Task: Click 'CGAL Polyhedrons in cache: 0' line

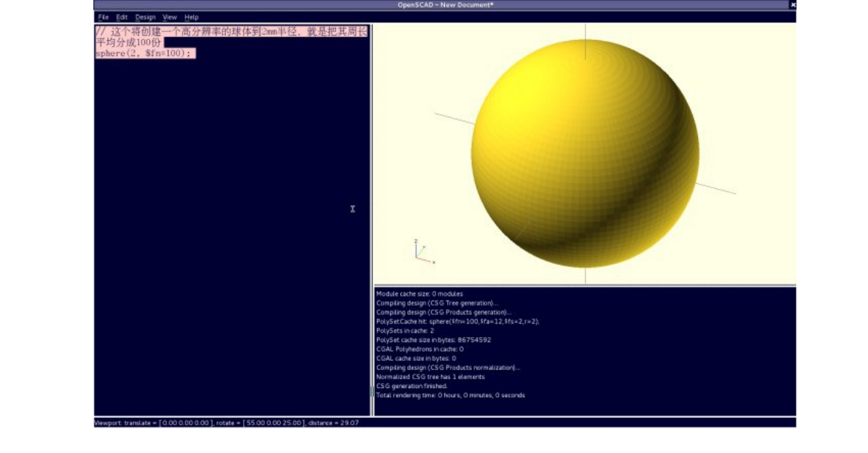Action: tap(419, 349)
